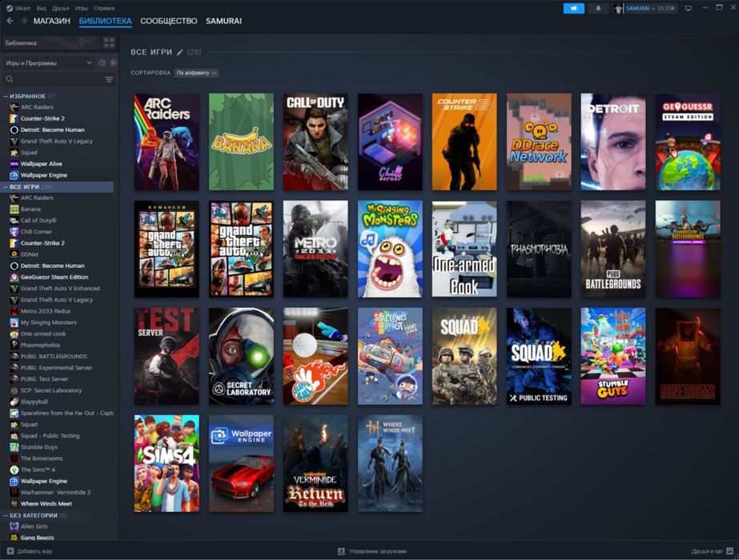This screenshot has height=560, width=739.
Task: Open the Counter-Strike 2 cover
Action: click(x=464, y=142)
